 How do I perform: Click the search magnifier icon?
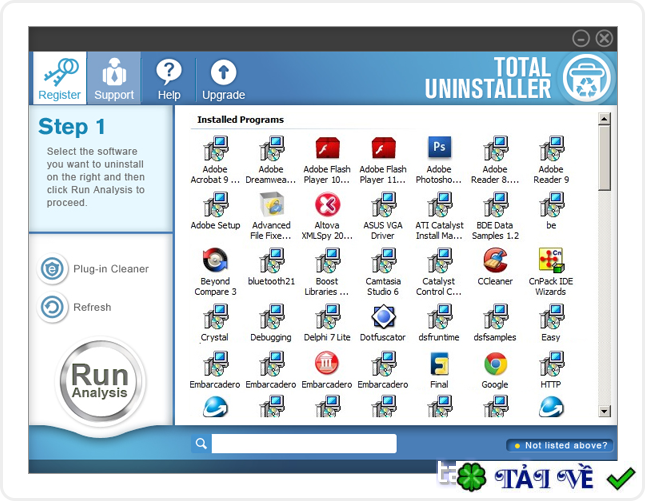(x=201, y=443)
